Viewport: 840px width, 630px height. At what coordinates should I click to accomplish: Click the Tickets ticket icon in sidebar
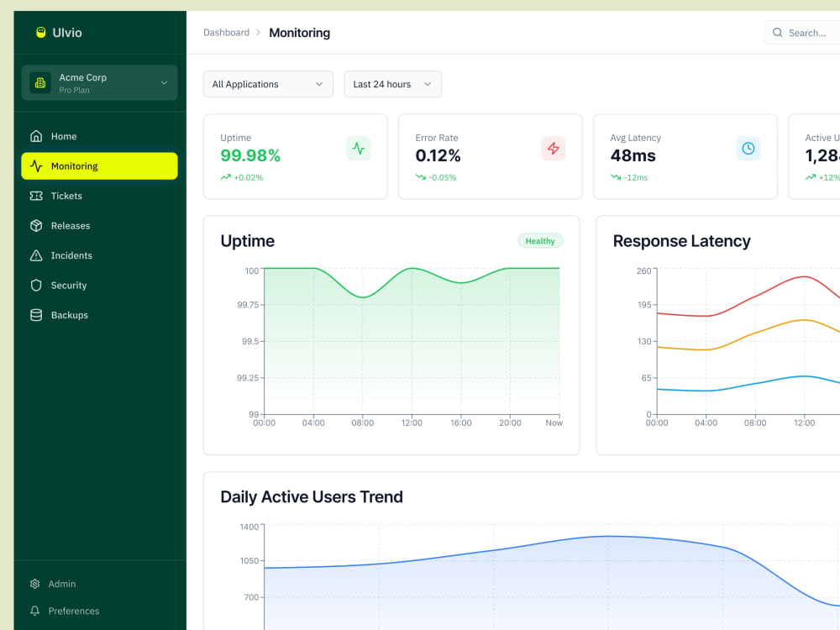click(x=36, y=196)
